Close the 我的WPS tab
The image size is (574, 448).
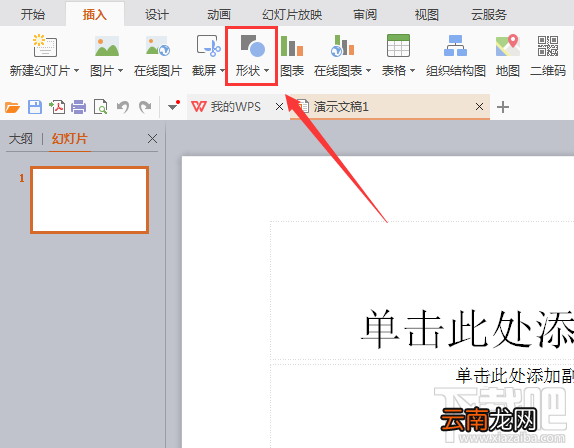coord(279,107)
